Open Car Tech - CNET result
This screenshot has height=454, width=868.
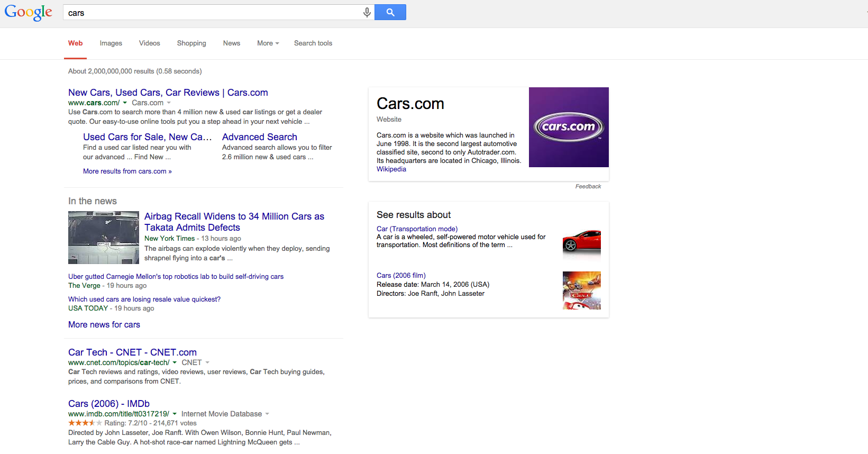(x=132, y=352)
